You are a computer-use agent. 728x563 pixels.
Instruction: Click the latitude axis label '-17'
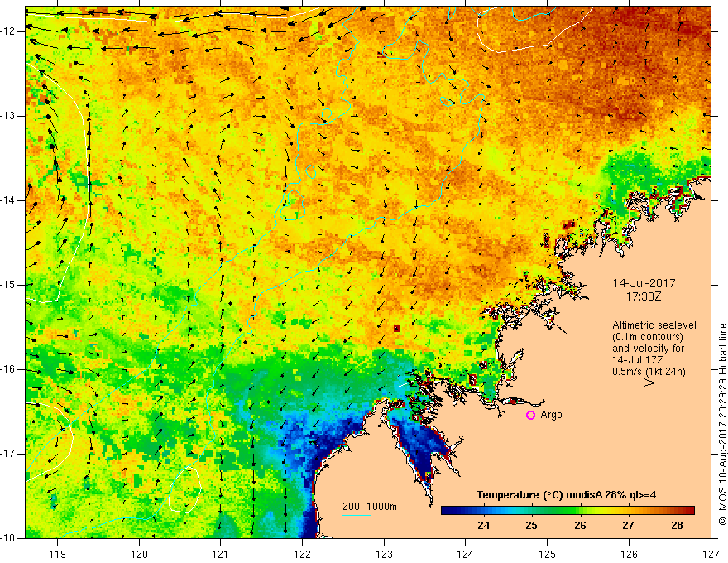(7, 454)
